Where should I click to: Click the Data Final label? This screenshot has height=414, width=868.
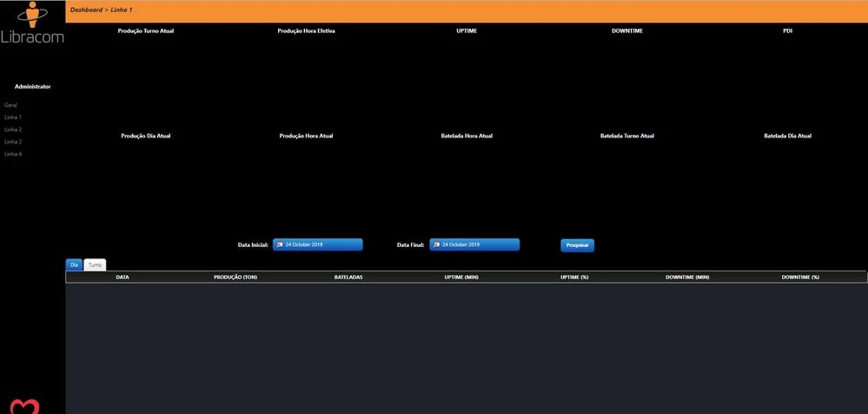(x=411, y=244)
